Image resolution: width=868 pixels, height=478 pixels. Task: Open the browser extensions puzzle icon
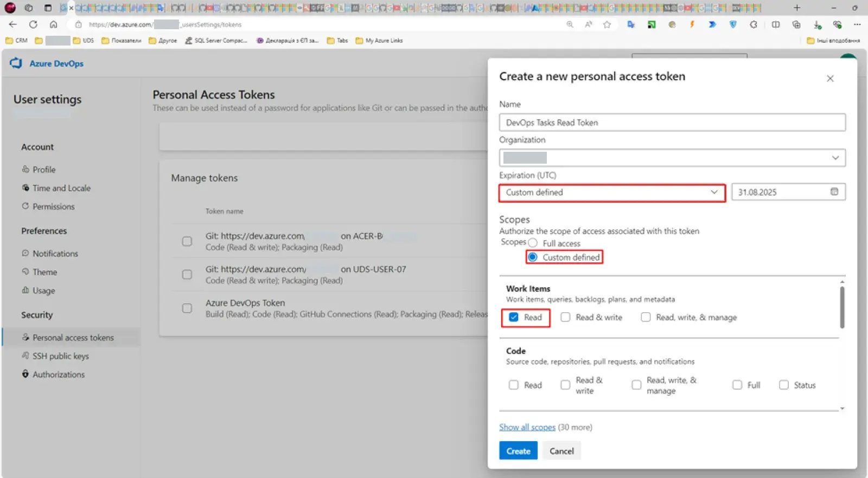[754, 24]
